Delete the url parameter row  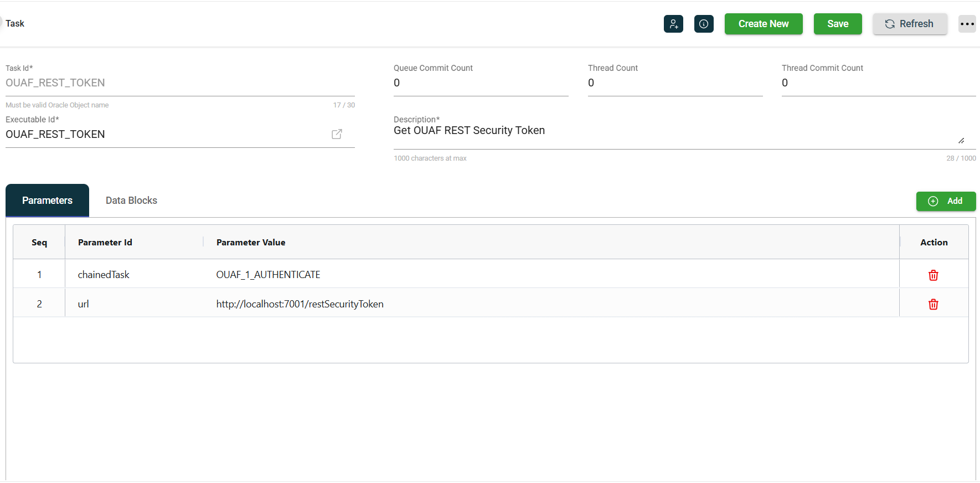coord(933,304)
